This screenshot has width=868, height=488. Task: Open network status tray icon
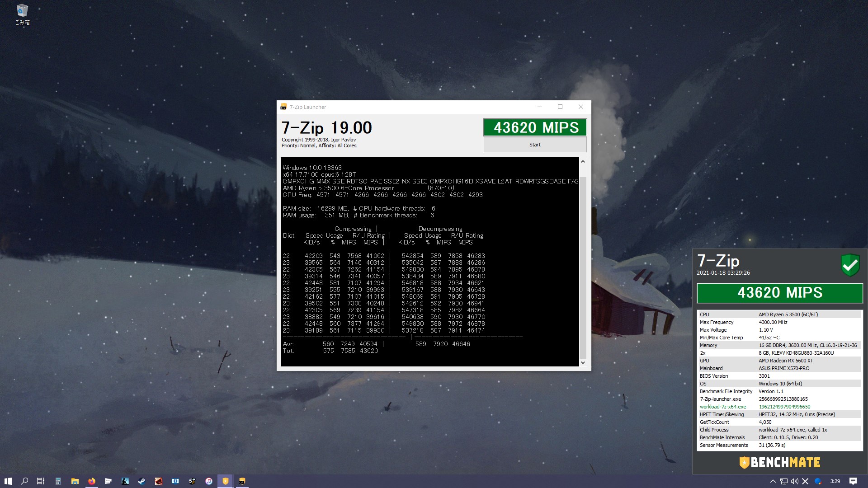click(783, 481)
